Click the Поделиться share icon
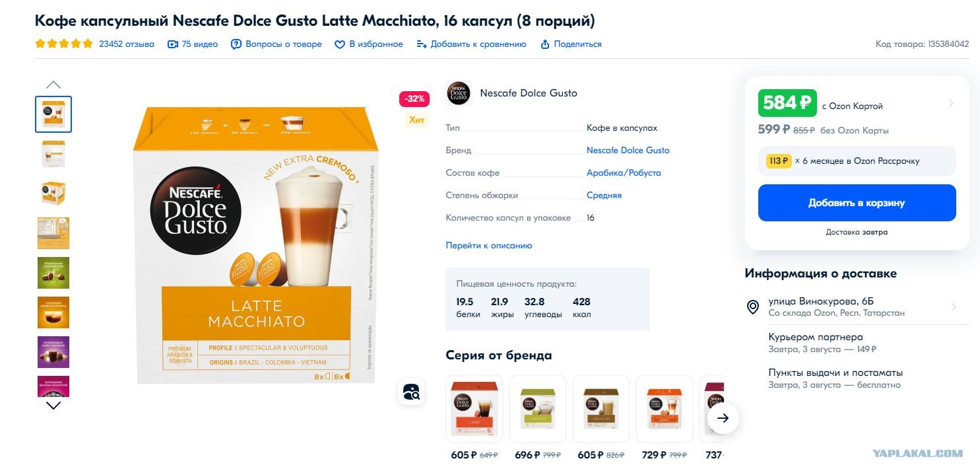Screen dimensions: 980x473 [x=545, y=44]
